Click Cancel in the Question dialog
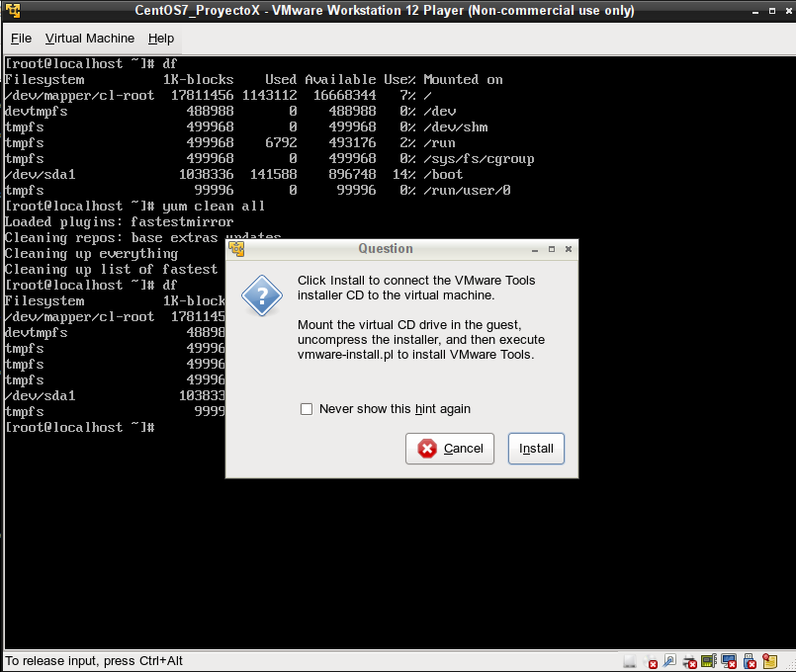 (450, 449)
